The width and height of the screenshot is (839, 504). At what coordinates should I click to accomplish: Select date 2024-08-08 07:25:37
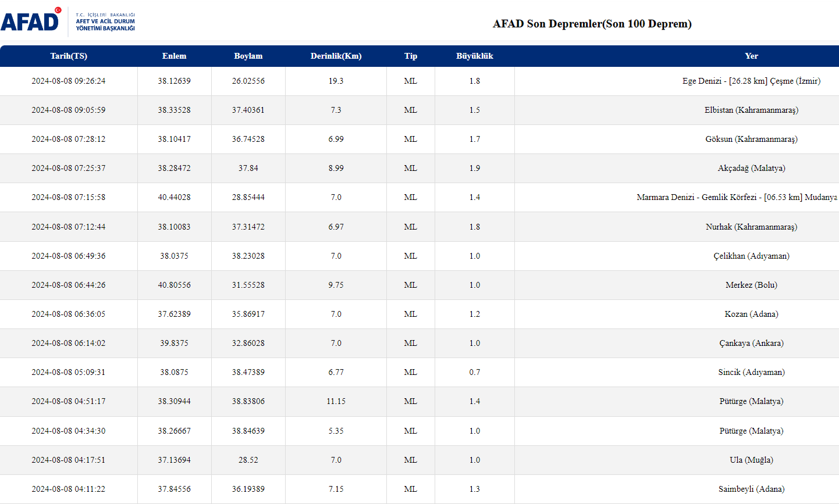click(x=69, y=169)
